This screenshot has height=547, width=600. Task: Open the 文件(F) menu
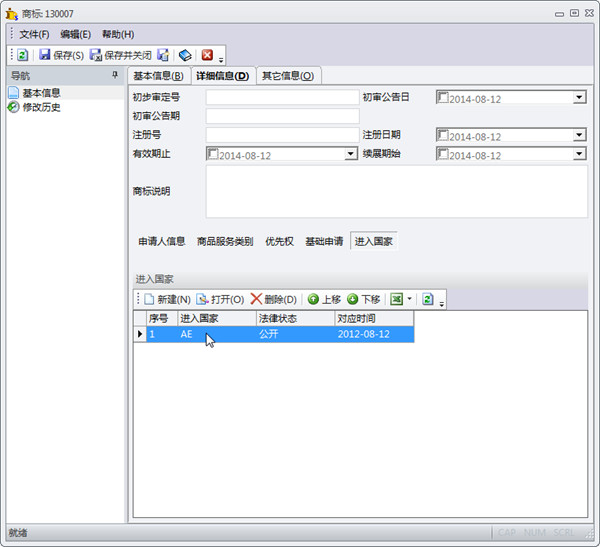tap(34, 34)
